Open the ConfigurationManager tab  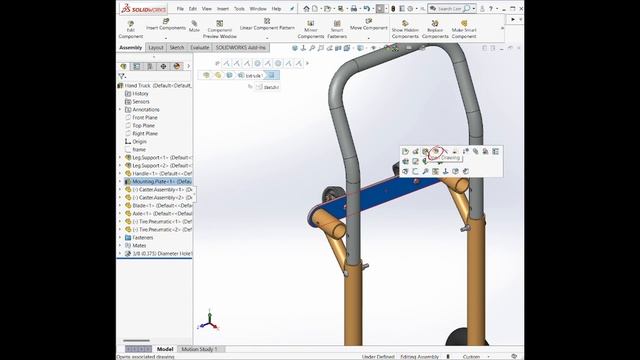click(x=150, y=66)
